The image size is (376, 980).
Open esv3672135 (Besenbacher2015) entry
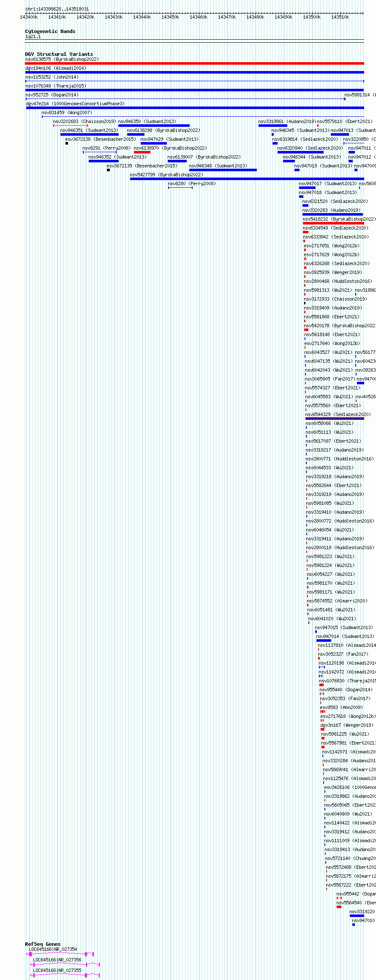tap(142, 166)
